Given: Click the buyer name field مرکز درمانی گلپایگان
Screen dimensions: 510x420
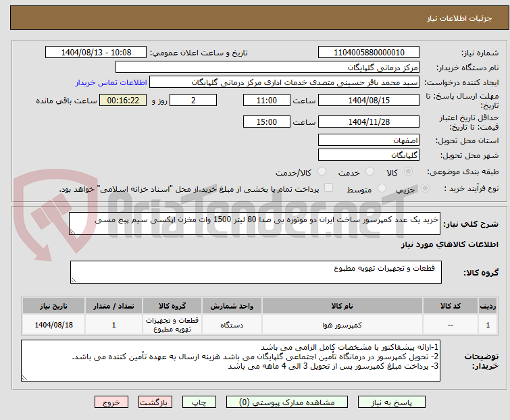Looking at the screenshot, I should [267, 68].
